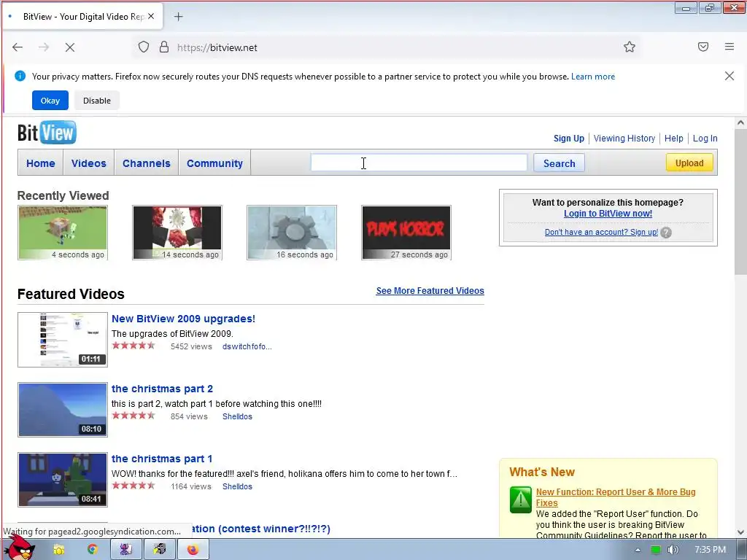The image size is (747, 560).
Task: Switch to Firefox in the taskbar
Action: click(193, 550)
